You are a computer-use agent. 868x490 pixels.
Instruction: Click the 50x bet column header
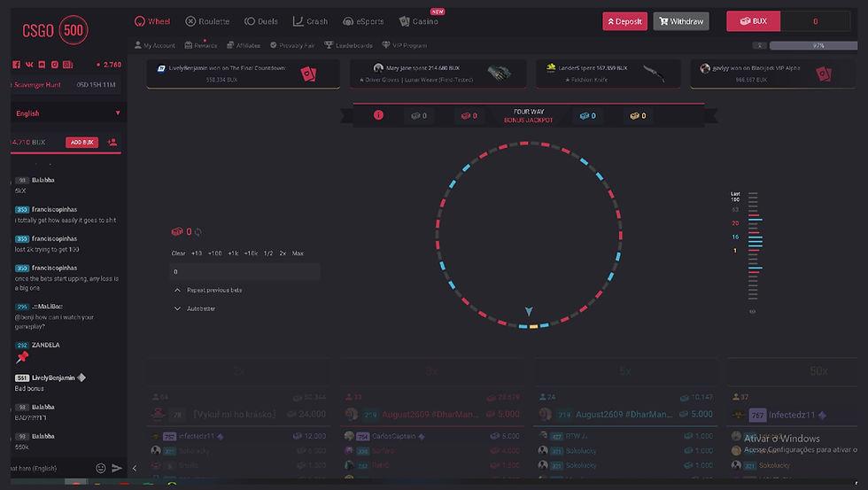point(792,371)
